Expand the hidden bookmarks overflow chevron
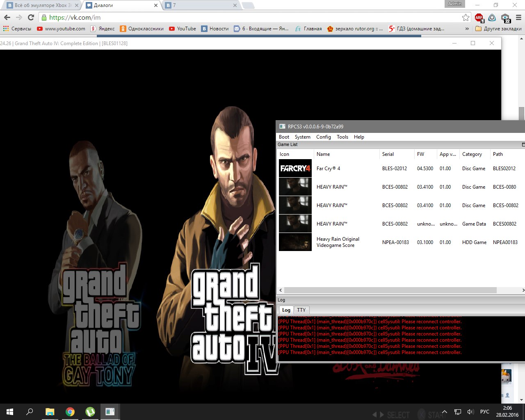 click(x=467, y=29)
